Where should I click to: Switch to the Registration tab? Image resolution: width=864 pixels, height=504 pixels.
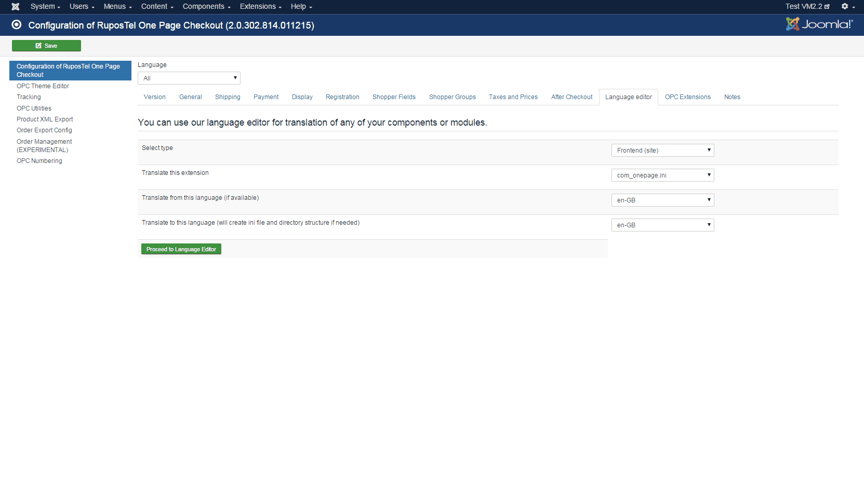pyautogui.click(x=342, y=97)
